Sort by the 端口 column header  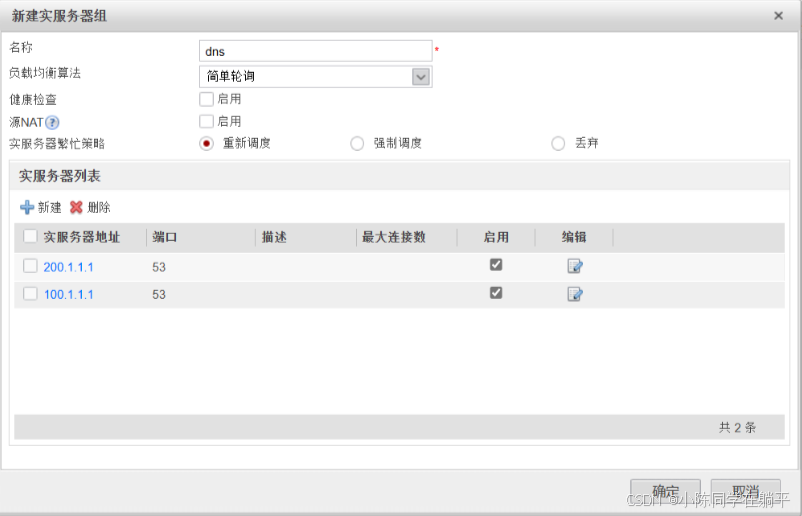point(164,237)
